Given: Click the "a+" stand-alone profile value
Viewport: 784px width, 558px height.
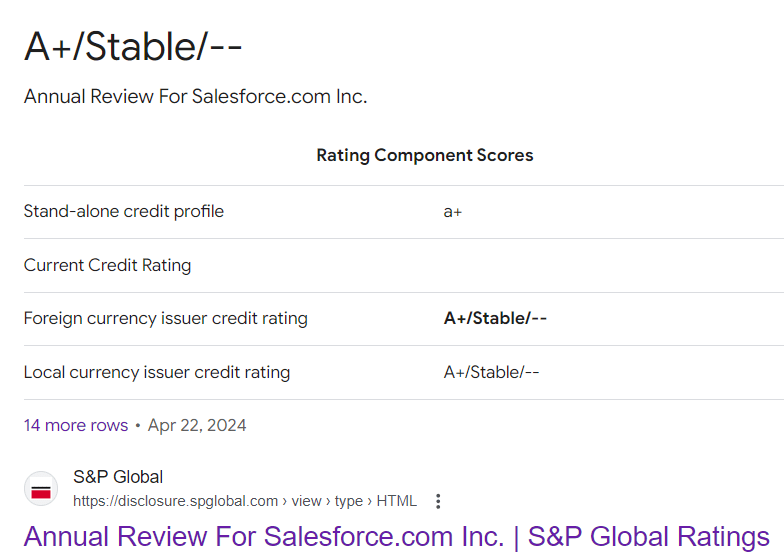Looking at the screenshot, I should pyautogui.click(x=453, y=211).
